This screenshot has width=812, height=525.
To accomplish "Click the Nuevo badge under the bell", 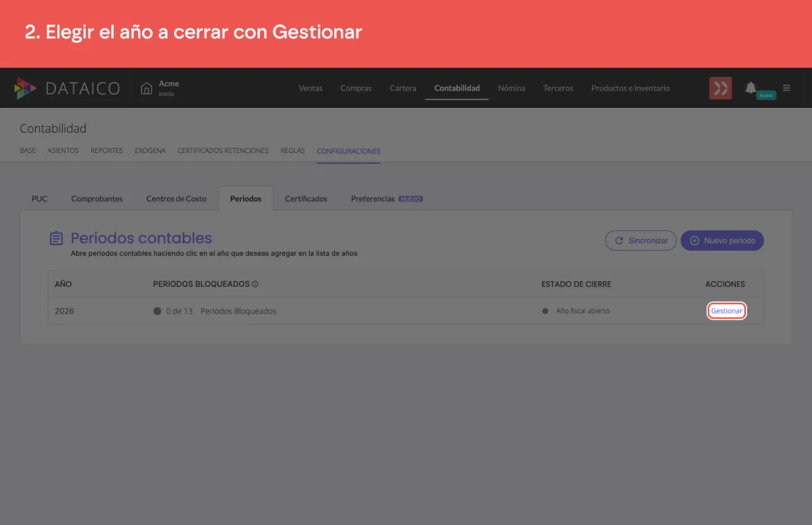I will (x=766, y=95).
